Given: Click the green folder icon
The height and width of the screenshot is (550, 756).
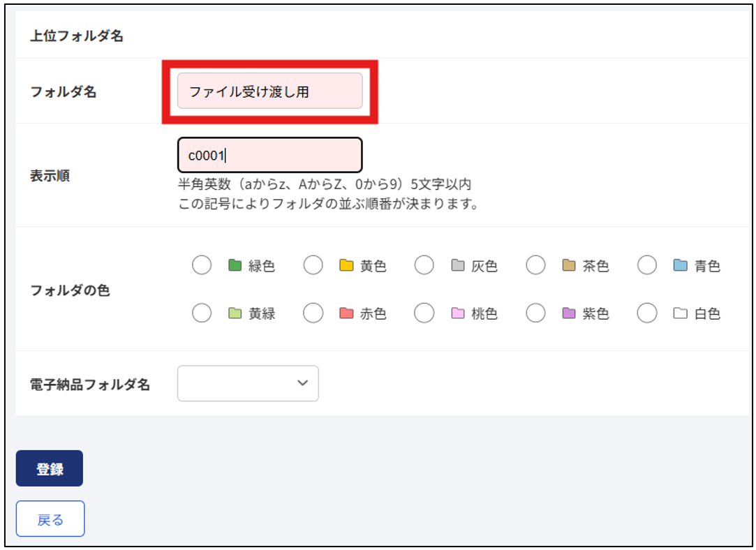Looking at the screenshot, I should [x=235, y=265].
